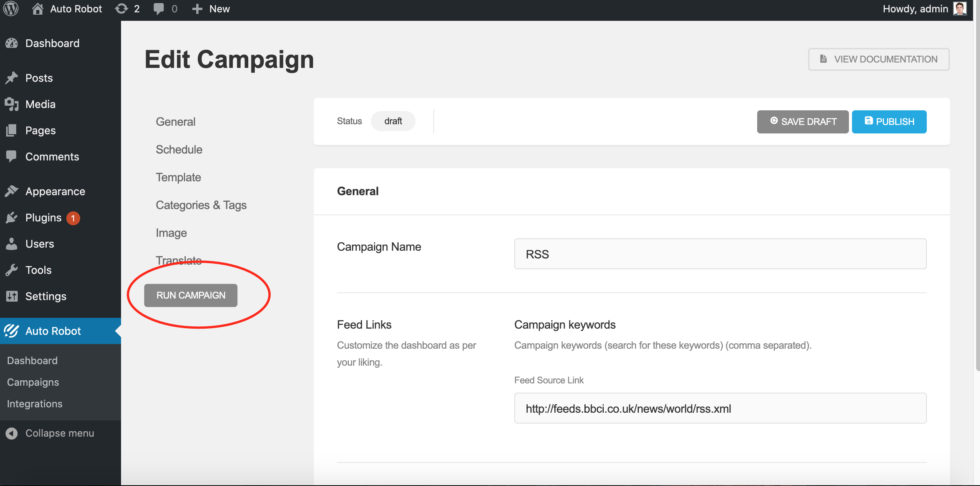Screen dimensions: 980x486
Task: Open the Settings menu item
Action: [45, 296]
